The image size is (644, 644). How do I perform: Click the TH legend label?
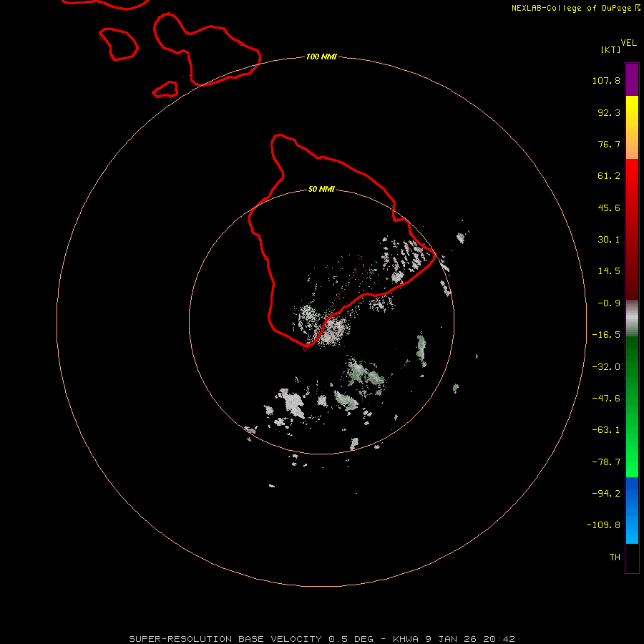pyautogui.click(x=615, y=557)
